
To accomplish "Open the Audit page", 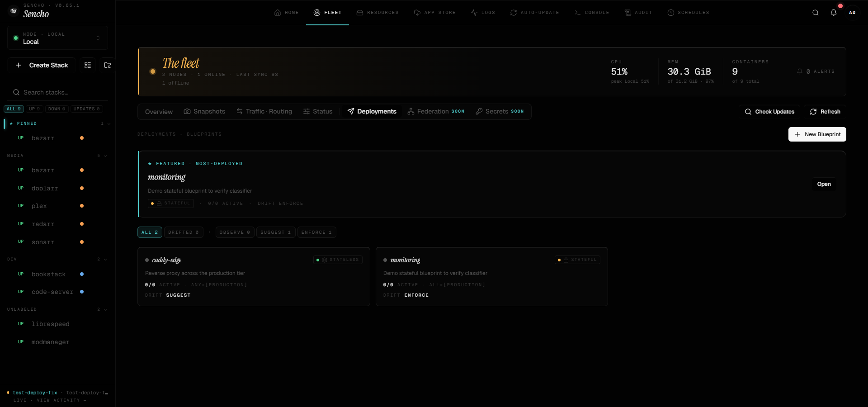I will pyautogui.click(x=638, y=13).
